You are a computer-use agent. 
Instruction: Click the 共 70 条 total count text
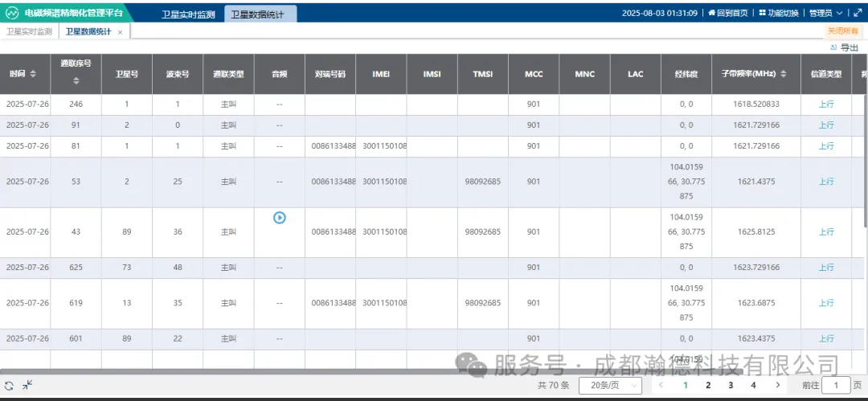coord(553,385)
